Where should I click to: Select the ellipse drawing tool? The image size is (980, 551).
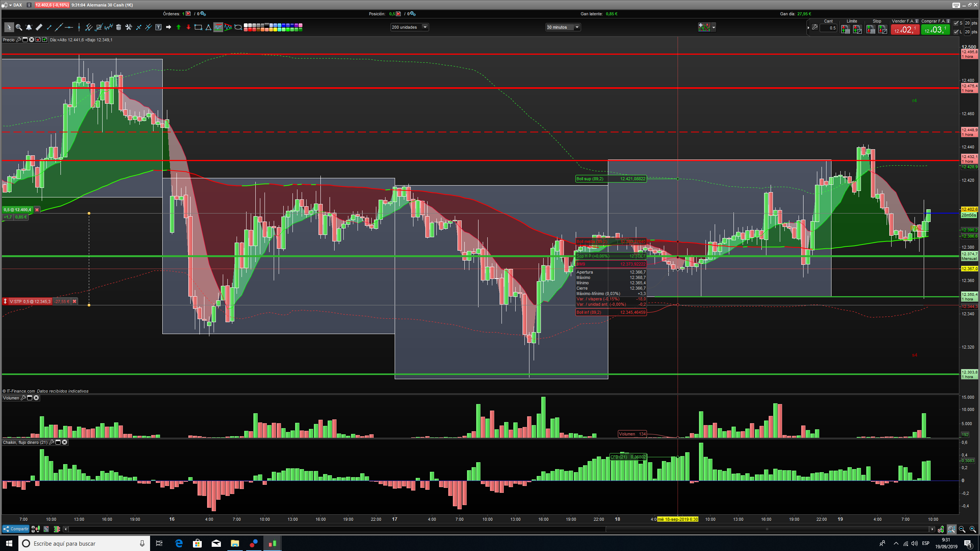coord(238,27)
